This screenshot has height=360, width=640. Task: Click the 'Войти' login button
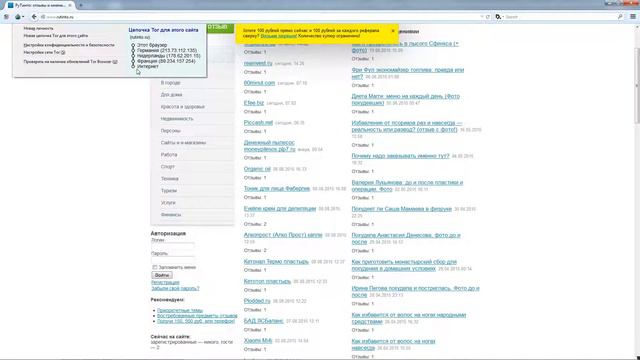coord(162,275)
